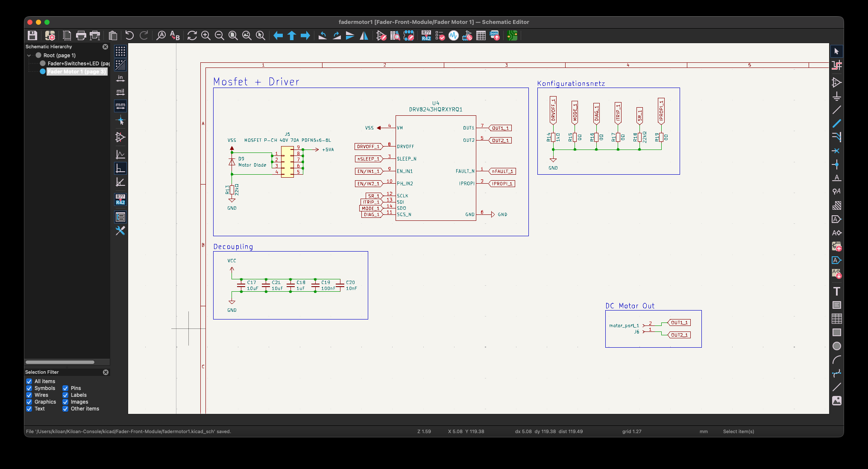868x469 pixels.
Task: Switch units to millimeters button
Action: coord(120,106)
